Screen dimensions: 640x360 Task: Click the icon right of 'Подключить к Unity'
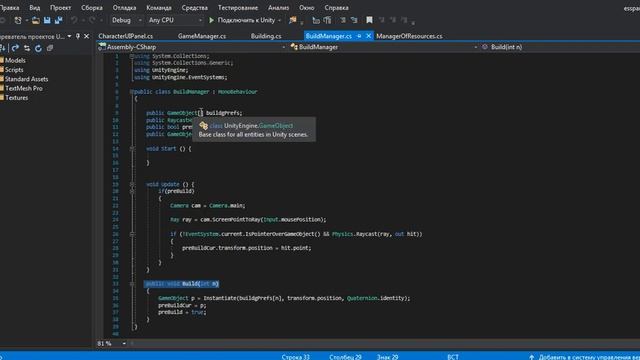coord(293,20)
